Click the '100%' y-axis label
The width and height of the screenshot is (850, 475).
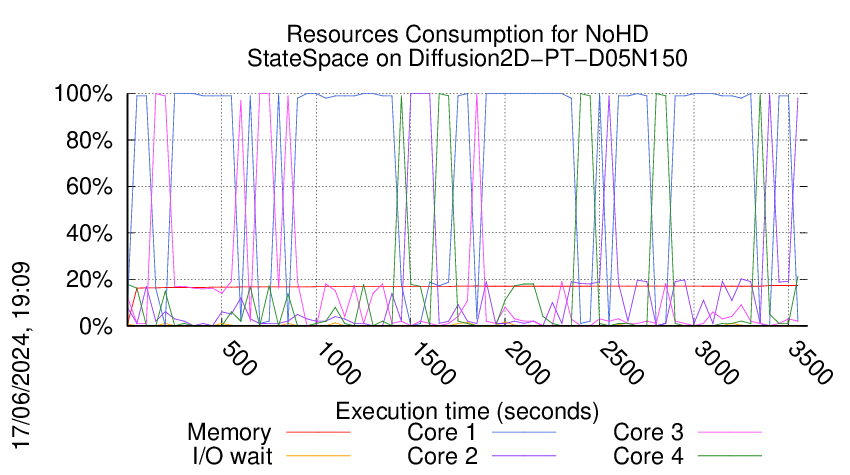pyautogui.click(x=83, y=94)
